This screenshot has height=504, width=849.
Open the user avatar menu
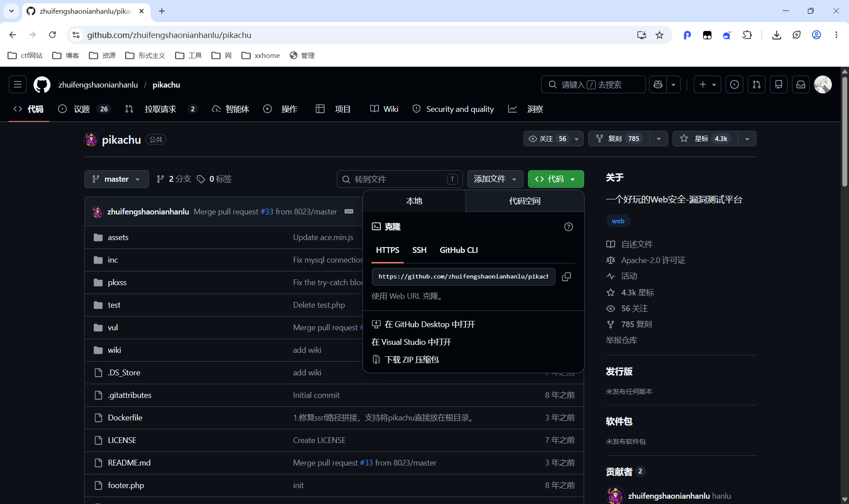pos(823,84)
